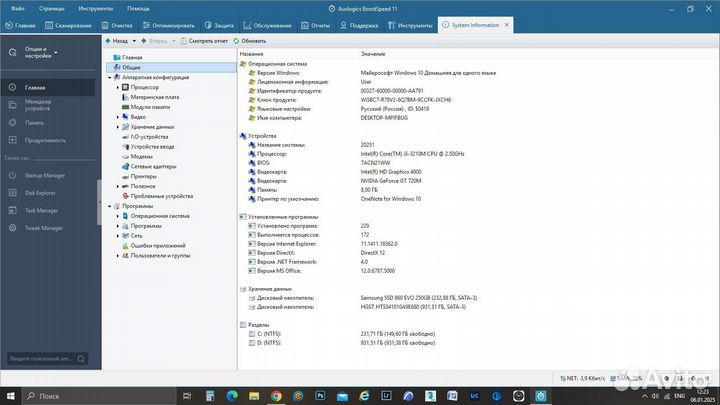Select Сетевые адаптеры tree node

(153, 166)
